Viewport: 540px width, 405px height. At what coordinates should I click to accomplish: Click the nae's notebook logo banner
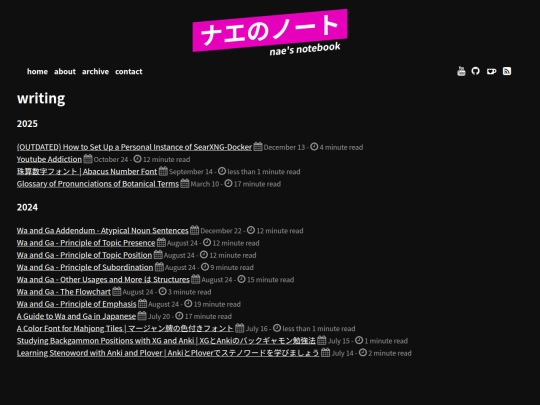point(270,32)
